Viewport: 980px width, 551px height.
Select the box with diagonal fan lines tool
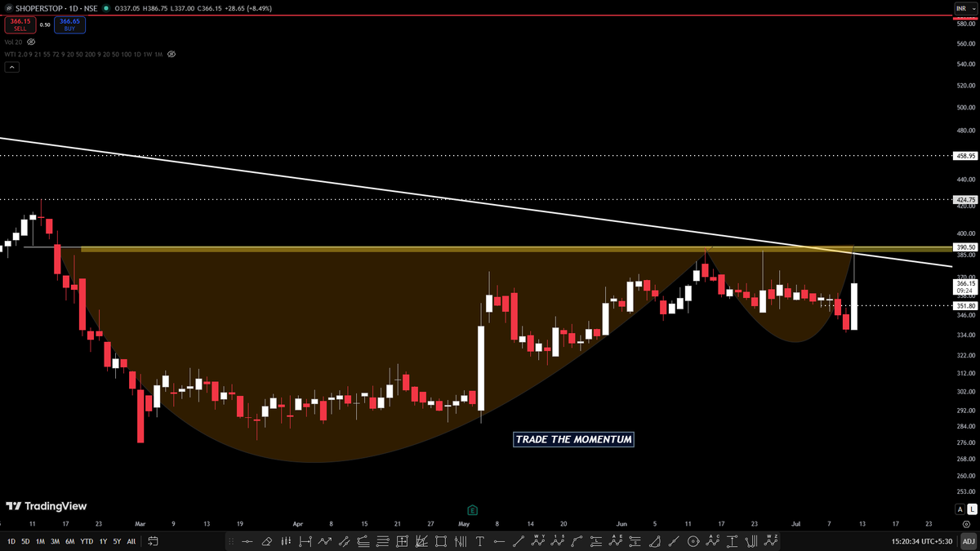421,540
